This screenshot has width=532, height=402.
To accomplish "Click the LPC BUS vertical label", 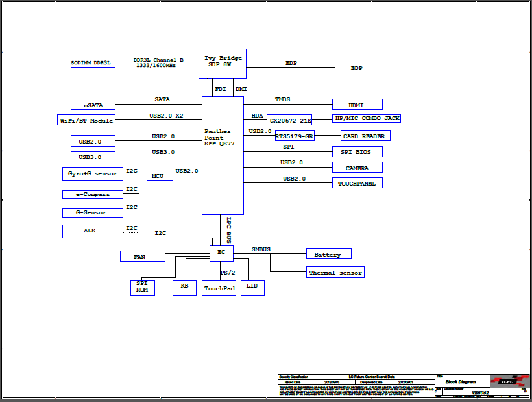I will tap(229, 230).
